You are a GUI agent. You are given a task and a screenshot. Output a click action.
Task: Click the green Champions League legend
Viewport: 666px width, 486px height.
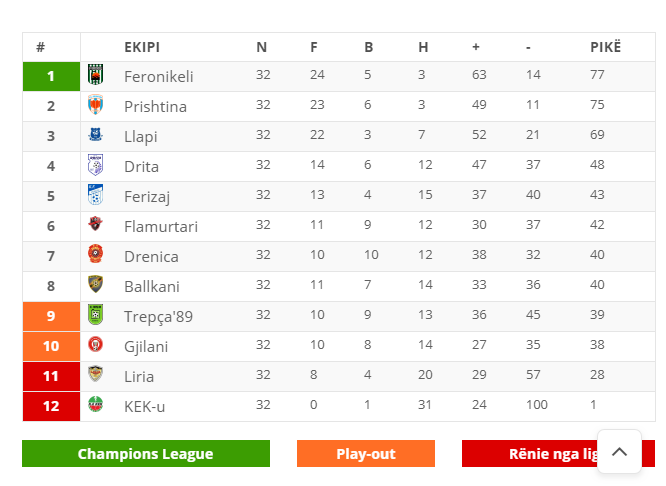pos(146,454)
